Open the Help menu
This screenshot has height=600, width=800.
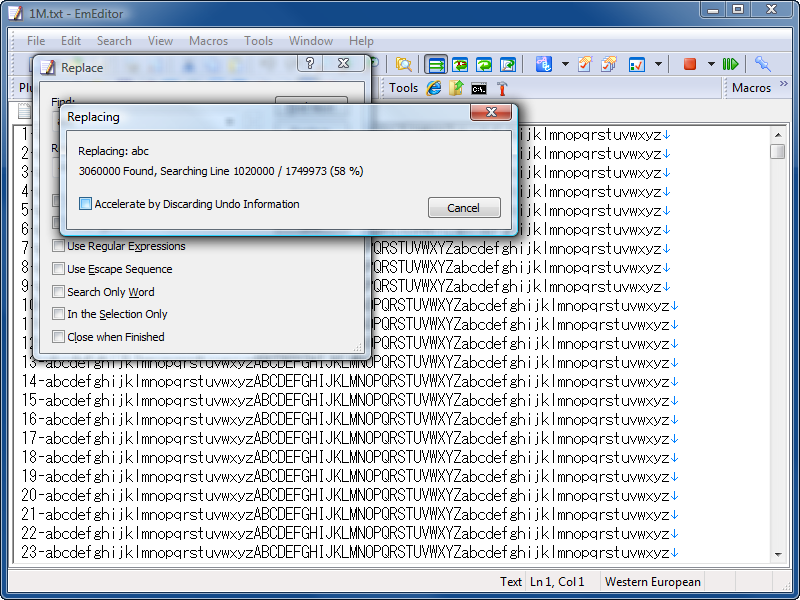tap(361, 41)
